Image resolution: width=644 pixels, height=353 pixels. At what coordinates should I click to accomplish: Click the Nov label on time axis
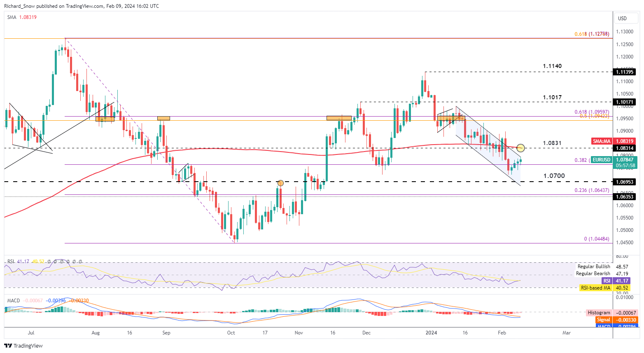[x=299, y=333]
